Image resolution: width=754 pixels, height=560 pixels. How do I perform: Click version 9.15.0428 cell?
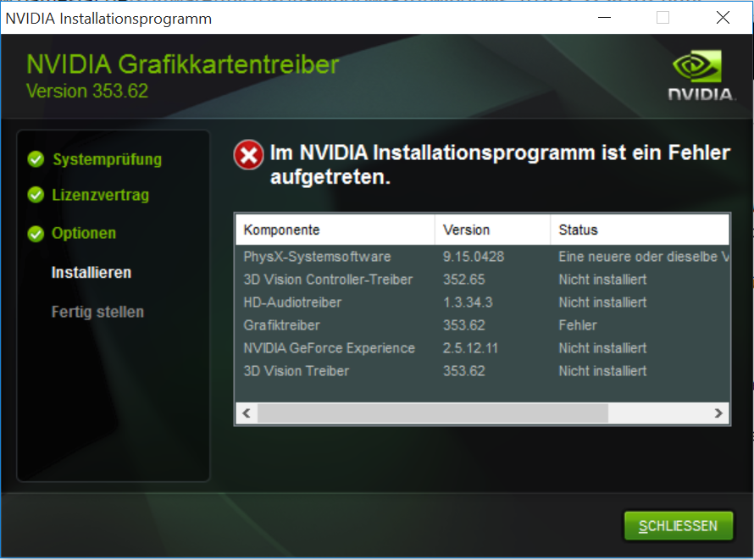tap(474, 257)
